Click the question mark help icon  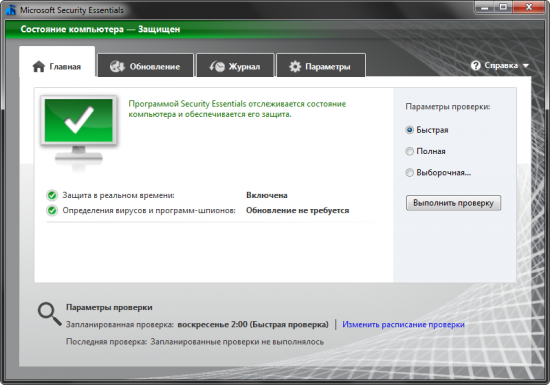pos(476,66)
